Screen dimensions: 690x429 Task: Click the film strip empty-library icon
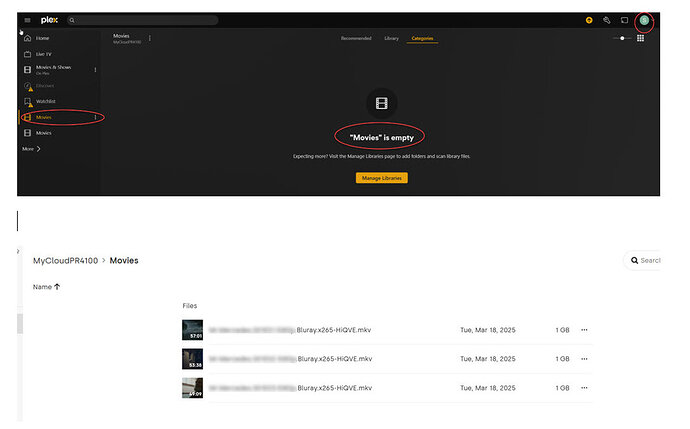(382, 103)
